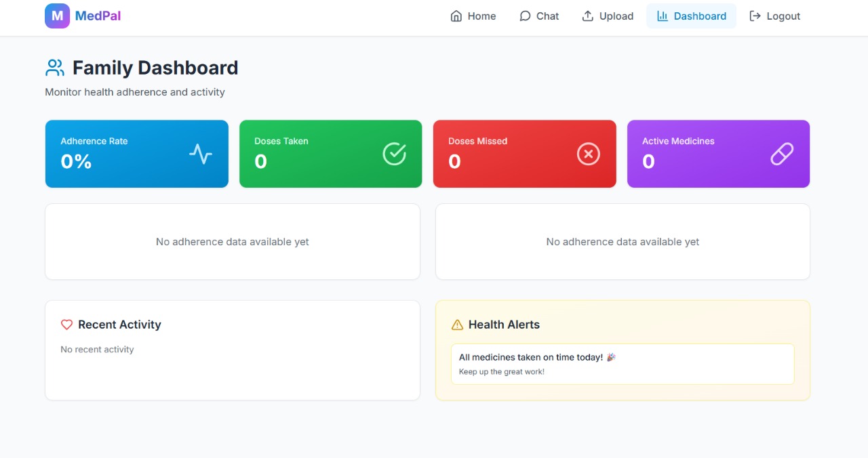This screenshot has height=458, width=868.
Task: Go to the Home page
Action: 473,16
